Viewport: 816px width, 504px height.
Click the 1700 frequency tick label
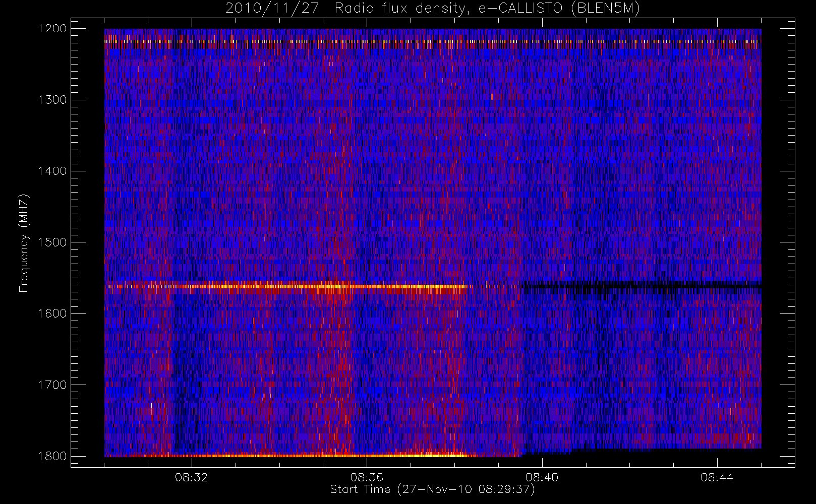[x=52, y=385]
